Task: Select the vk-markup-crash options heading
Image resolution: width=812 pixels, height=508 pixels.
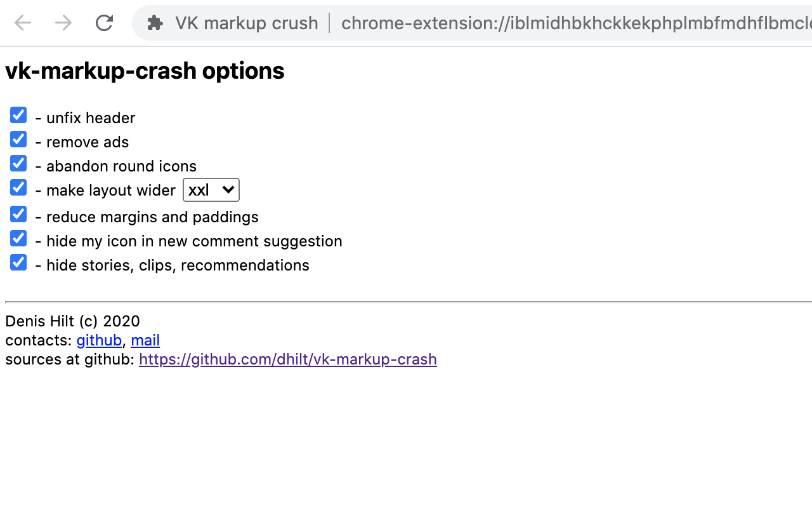Action: [x=144, y=70]
